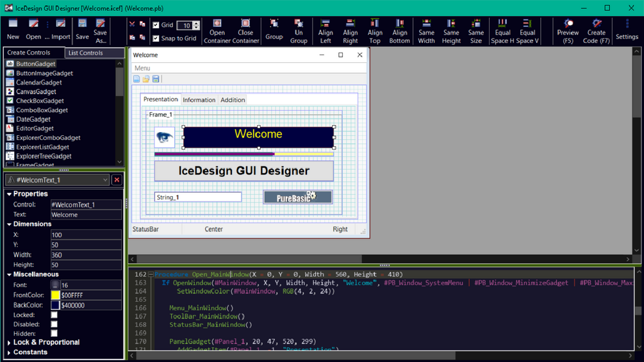Select the Presentation tab in the panel
The width and height of the screenshot is (644, 362).
point(161,99)
